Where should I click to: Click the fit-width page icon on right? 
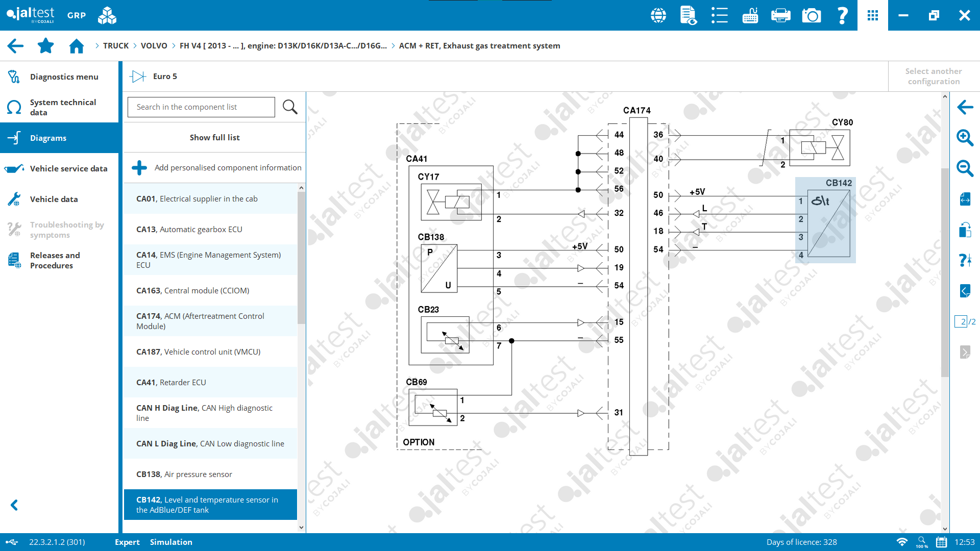[x=965, y=199]
